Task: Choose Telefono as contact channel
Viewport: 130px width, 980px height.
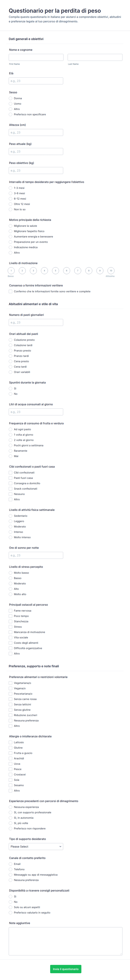Action: click(x=11, y=869)
